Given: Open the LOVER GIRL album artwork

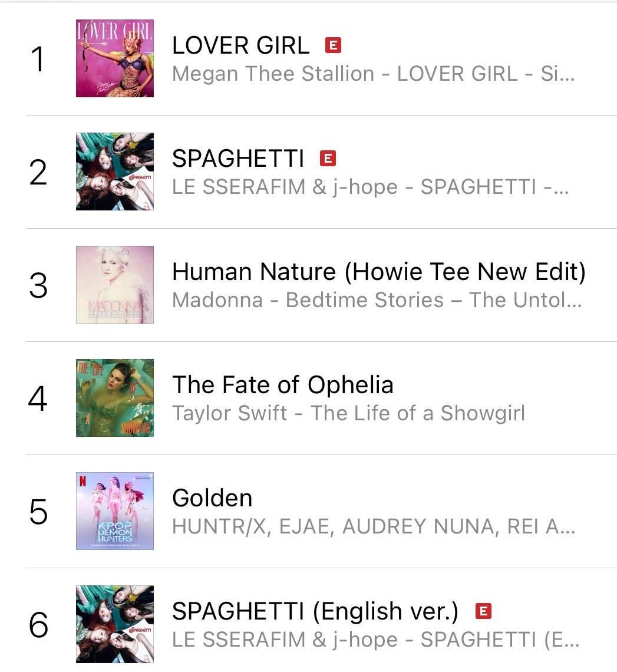Looking at the screenshot, I should pos(115,58).
